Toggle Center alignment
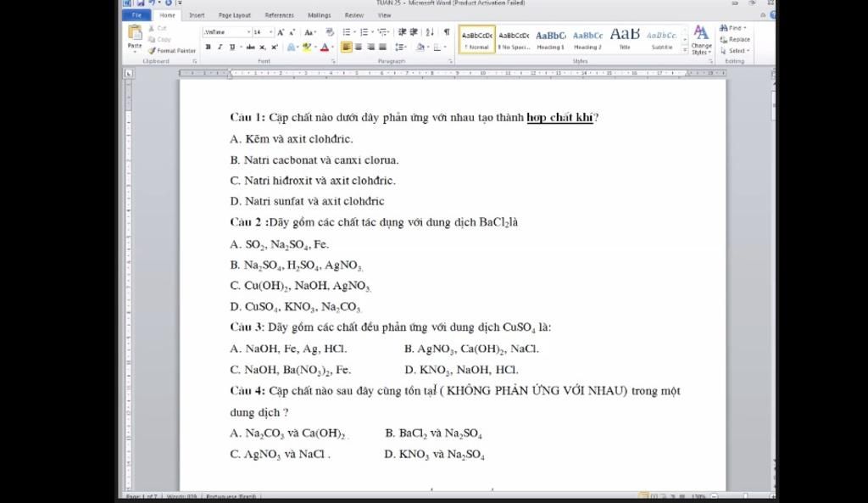 click(359, 48)
